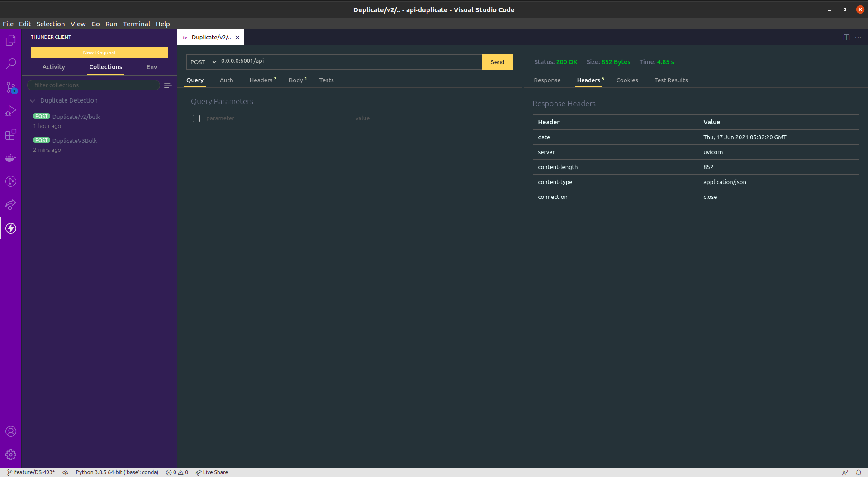Switch to the Collections tab
The height and width of the screenshot is (477, 868).
click(106, 67)
